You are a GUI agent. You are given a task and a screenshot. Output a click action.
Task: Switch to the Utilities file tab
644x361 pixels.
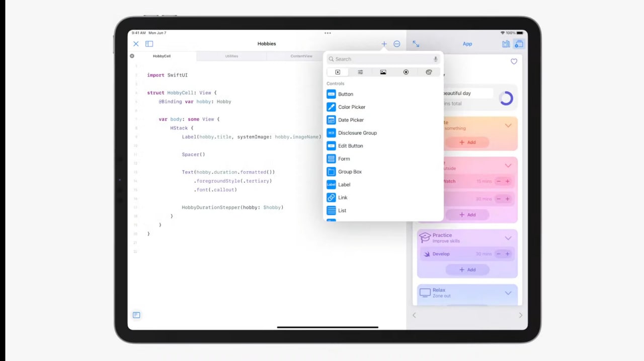[231, 56]
